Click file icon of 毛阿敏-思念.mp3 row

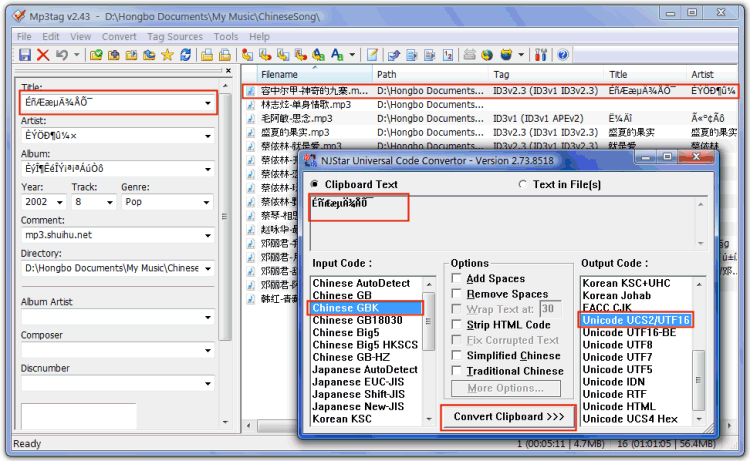250,119
